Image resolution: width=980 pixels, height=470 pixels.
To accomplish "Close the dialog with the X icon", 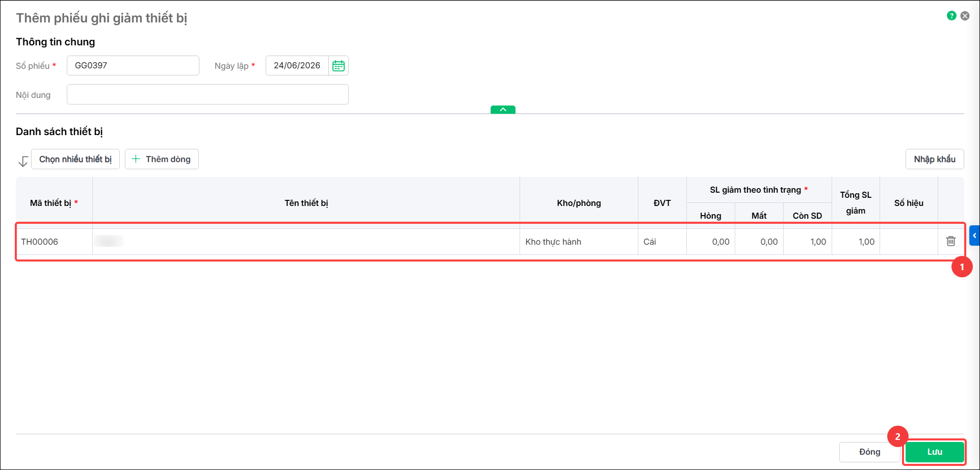I will (x=965, y=16).
